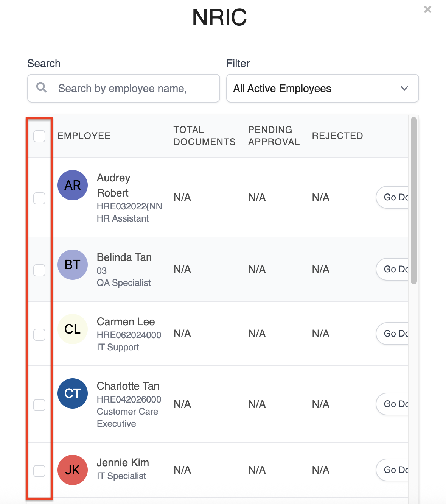
Task: Select Audrey Robert's row checkbox
Action: 39,198
